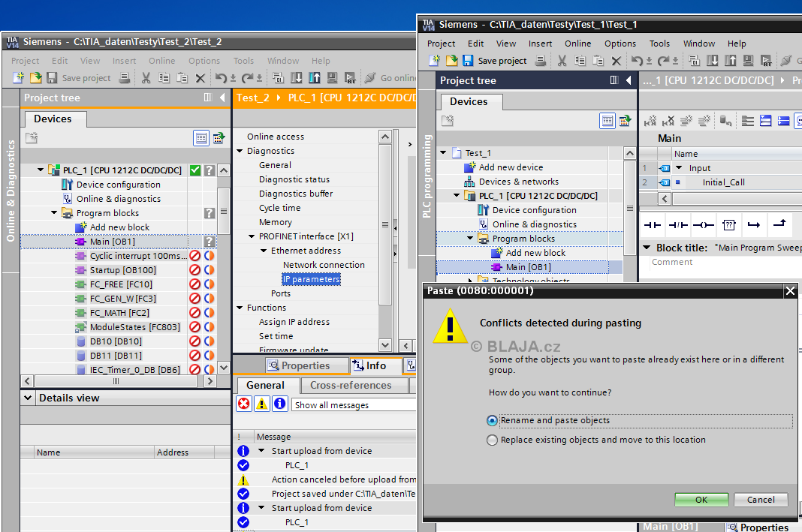Select Rename and paste objects option
Screen dimensions: 802x532
pyautogui.click(x=492, y=421)
